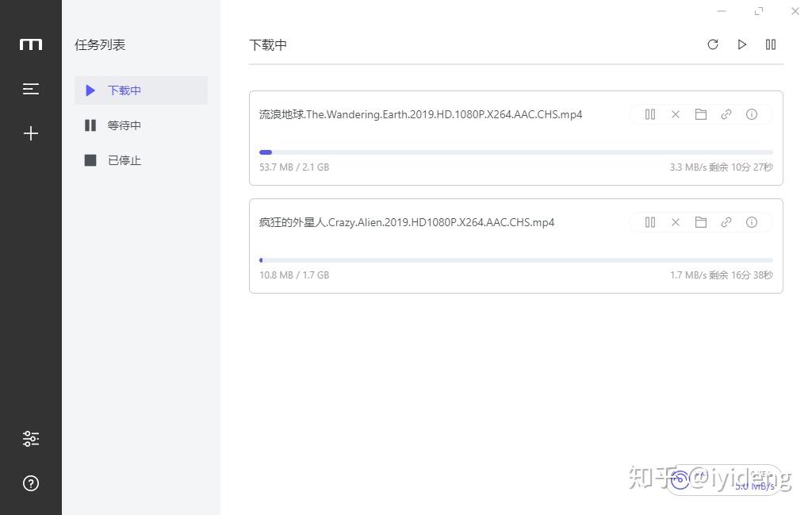Copy the download link of 疯狂的外星人
The image size is (812, 515).
(x=726, y=222)
